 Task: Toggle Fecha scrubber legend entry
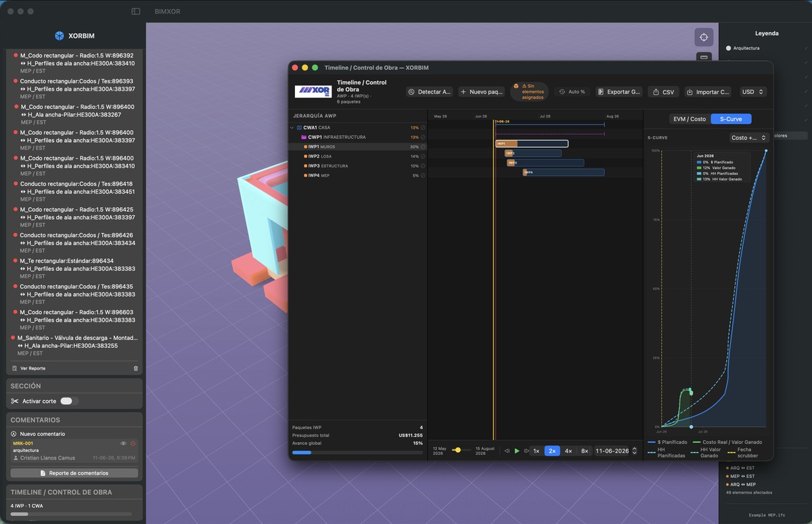744,452
